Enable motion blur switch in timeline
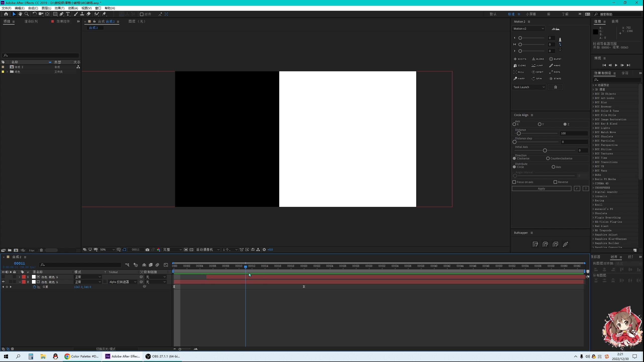 click(x=157, y=265)
